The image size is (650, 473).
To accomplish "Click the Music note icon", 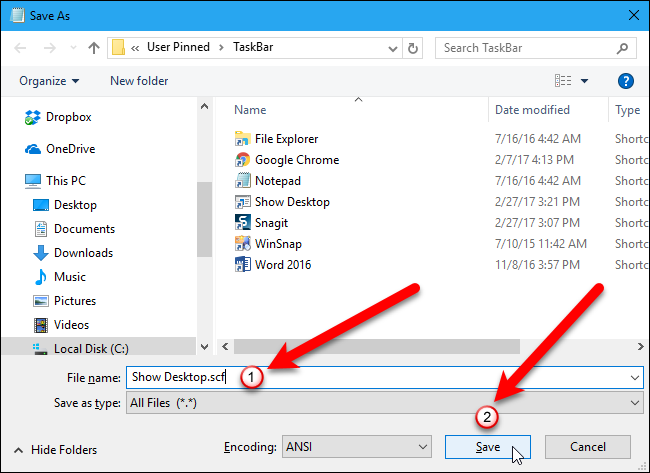I will (41, 277).
